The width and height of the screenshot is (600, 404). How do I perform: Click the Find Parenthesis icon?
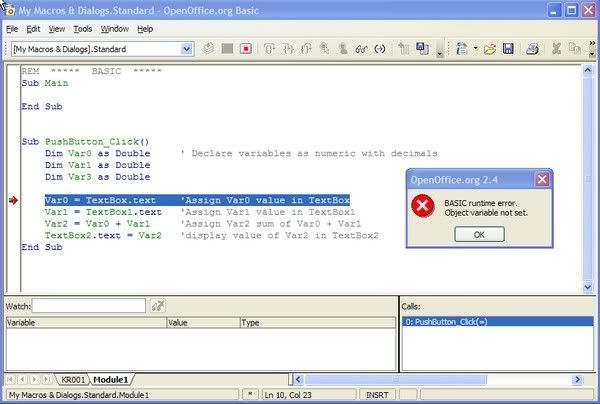pos(380,49)
